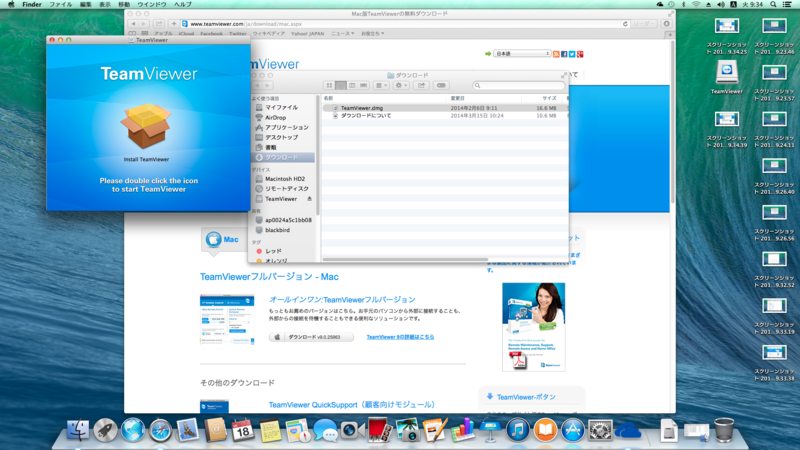
Task: Switch Finder to icon view
Action: pyautogui.click(x=330, y=86)
